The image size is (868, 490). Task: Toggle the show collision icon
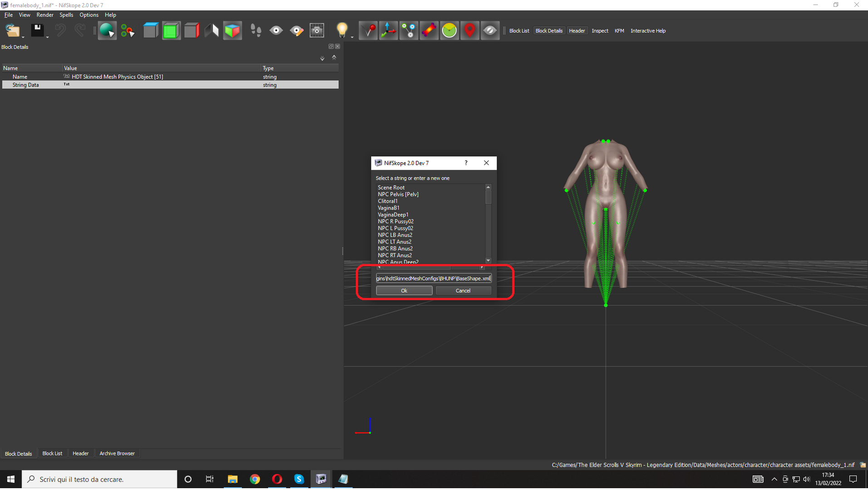429,30
